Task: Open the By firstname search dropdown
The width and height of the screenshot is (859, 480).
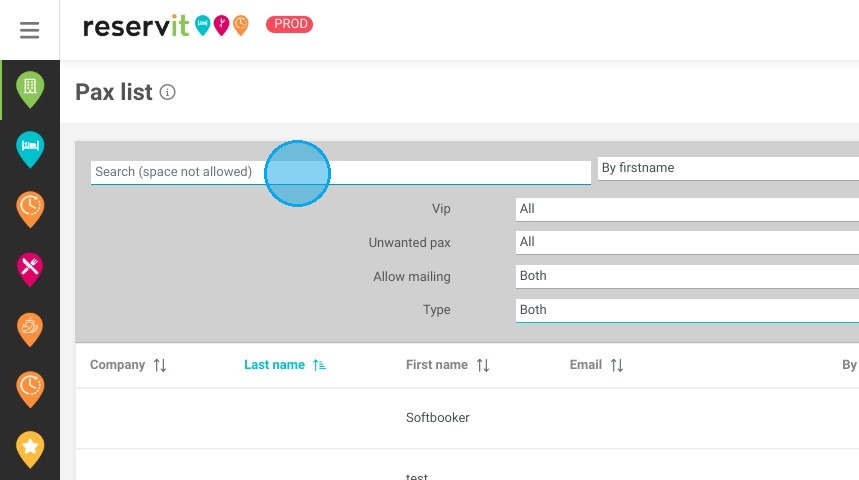Action: 728,168
